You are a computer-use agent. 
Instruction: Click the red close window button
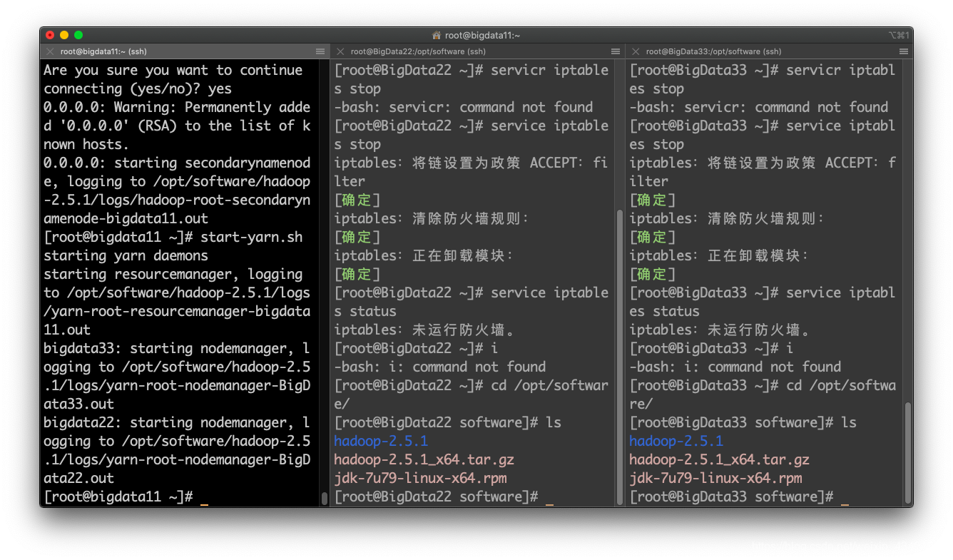(x=50, y=35)
